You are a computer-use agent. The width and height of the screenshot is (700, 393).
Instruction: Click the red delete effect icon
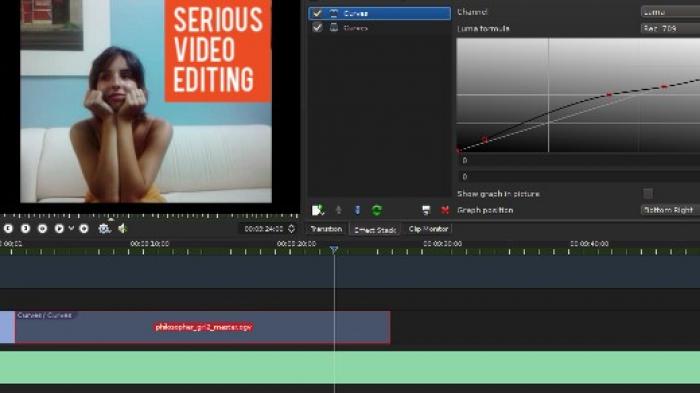pos(445,210)
